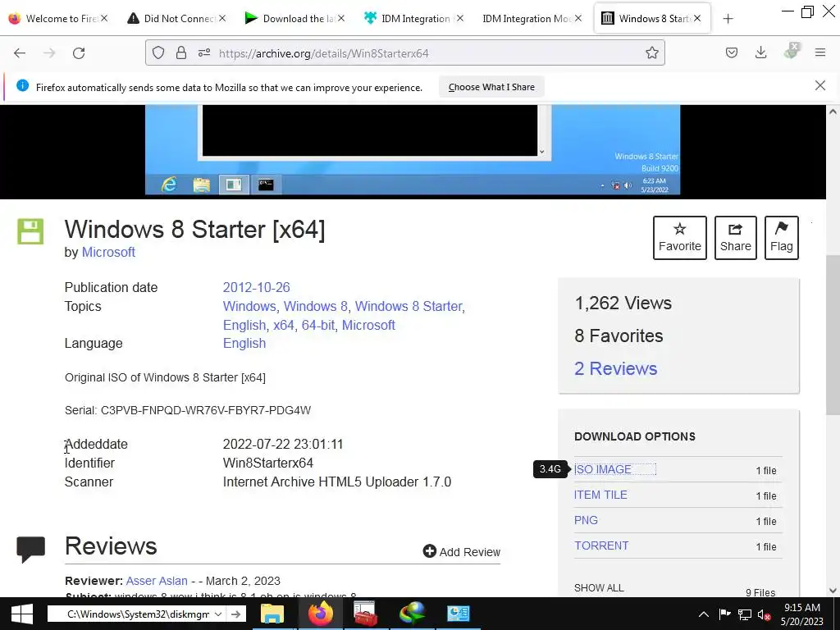Expand the taskbar address dropdown arrow
The width and height of the screenshot is (840, 630).
[218, 614]
